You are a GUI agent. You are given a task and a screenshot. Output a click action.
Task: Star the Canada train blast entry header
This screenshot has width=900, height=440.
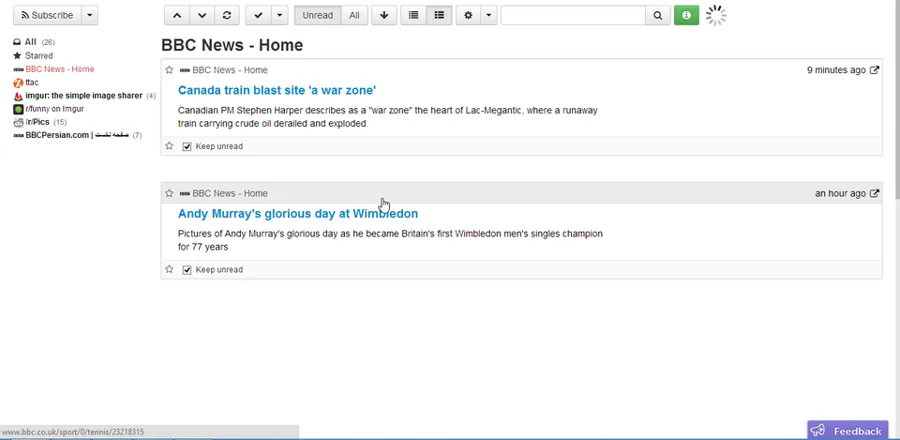169,70
